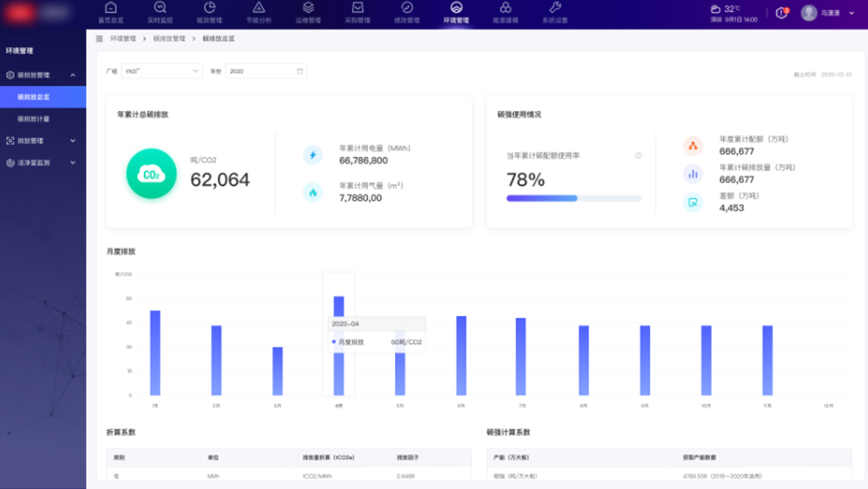868x489 pixels.
Task: Collapse the 碳排放管理 sidebar section
Action: click(x=73, y=76)
